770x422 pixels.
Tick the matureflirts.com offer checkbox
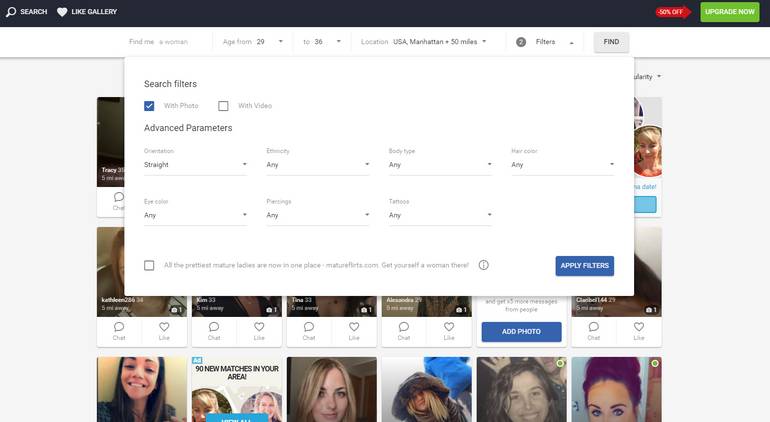point(149,265)
